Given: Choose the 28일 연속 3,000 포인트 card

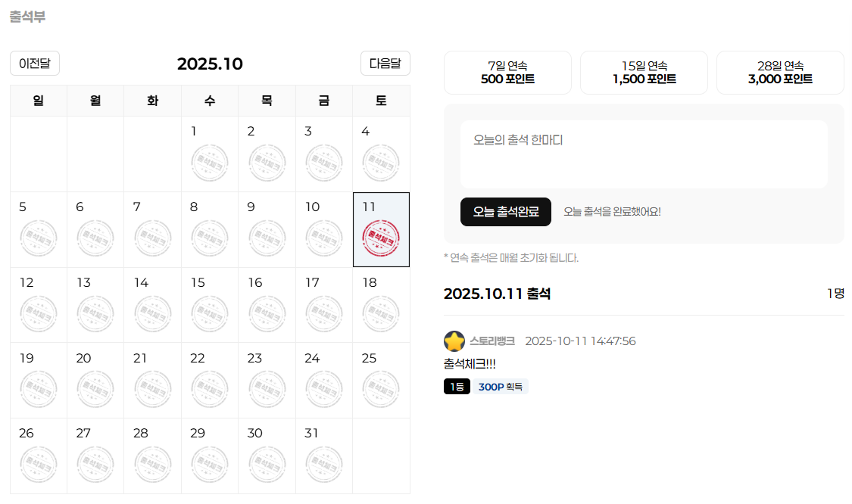Looking at the screenshot, I should [780, 73].
